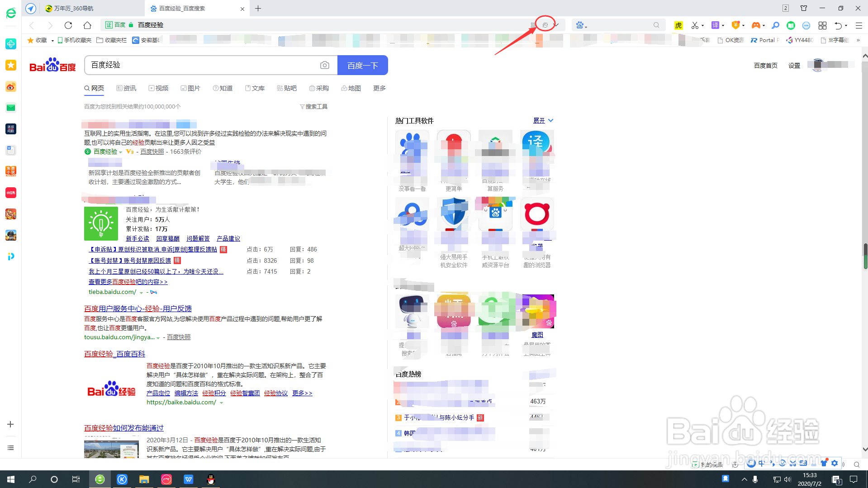
Task: Toggle the microphone icon in system tray
Action: (x=755, y=479)
